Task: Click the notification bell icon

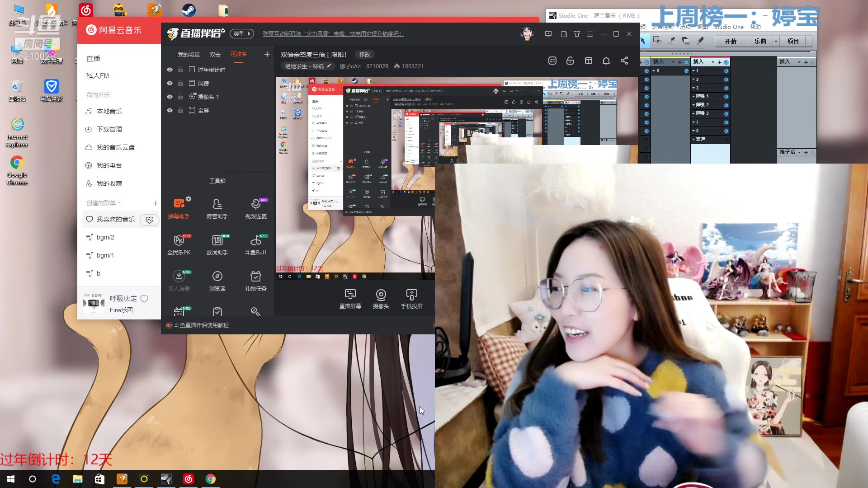Action: click(606, 61)
